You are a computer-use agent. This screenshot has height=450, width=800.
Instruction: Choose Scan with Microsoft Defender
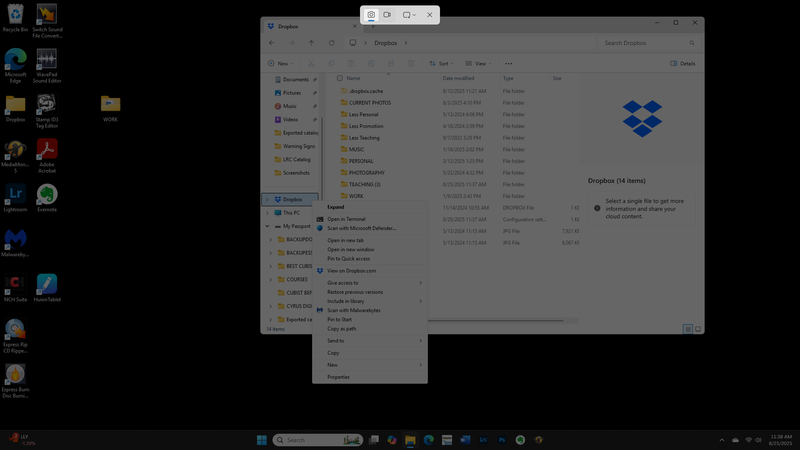(x=361, y=228)
